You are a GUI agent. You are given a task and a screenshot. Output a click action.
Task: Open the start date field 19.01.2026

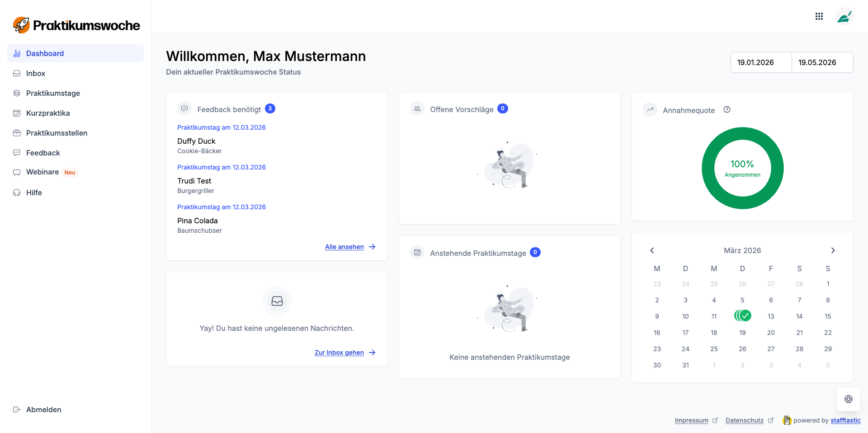point(761,62)
